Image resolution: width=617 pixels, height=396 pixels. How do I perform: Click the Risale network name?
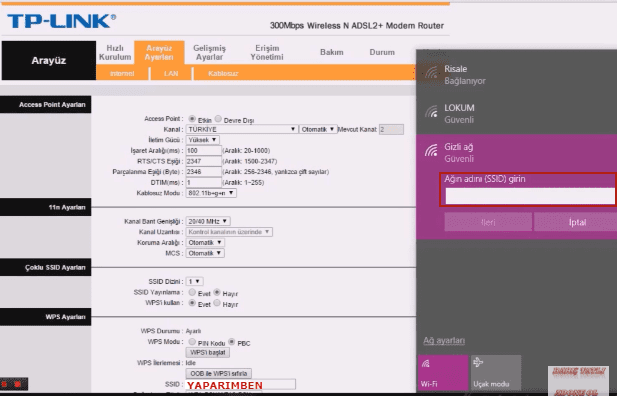(x=455, y=69)
